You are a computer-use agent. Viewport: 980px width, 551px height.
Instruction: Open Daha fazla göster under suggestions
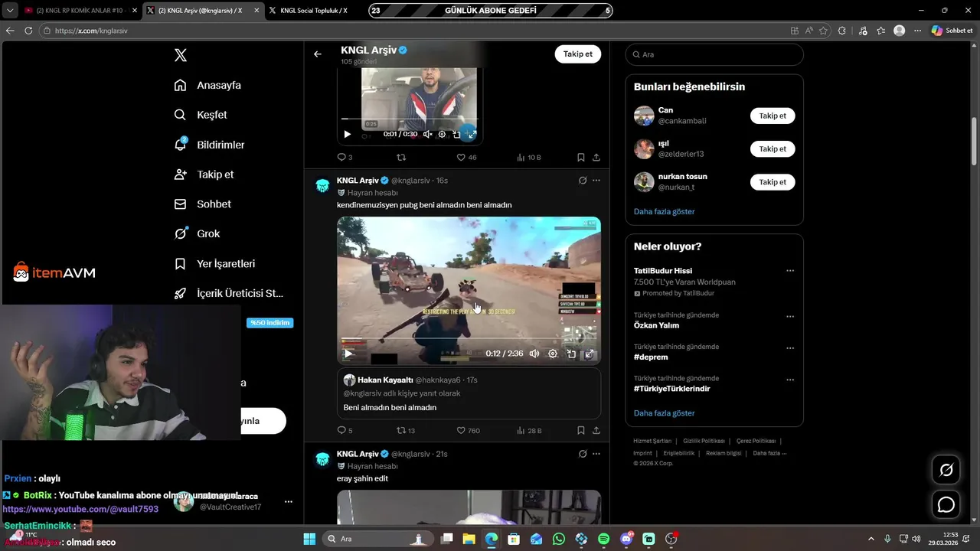tap(664, 211)
